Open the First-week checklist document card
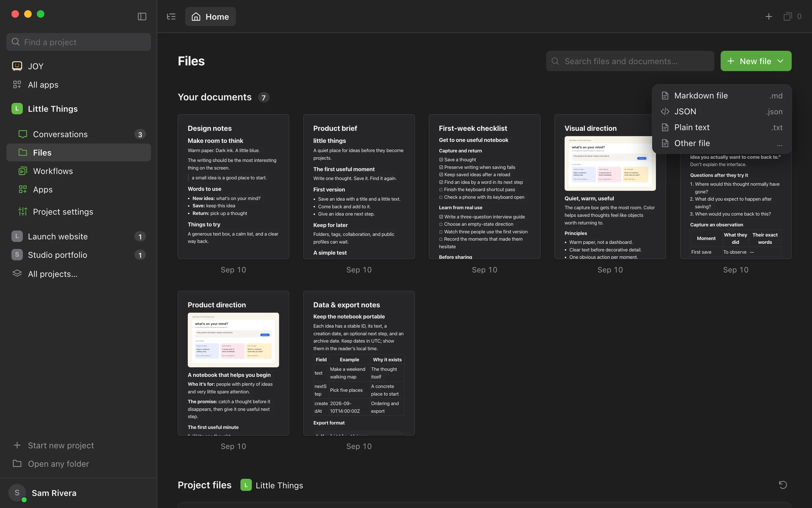The width and height of the screenshot is (812, 508). pos(484,186)
